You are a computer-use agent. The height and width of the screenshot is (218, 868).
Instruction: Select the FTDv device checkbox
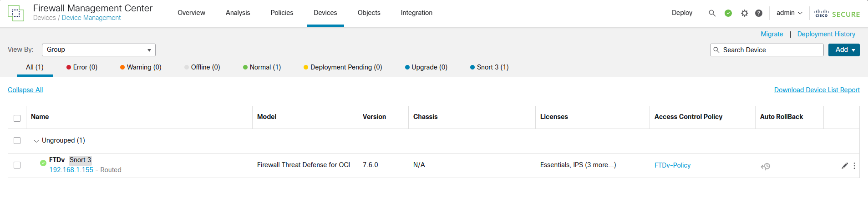click(17, 165)
